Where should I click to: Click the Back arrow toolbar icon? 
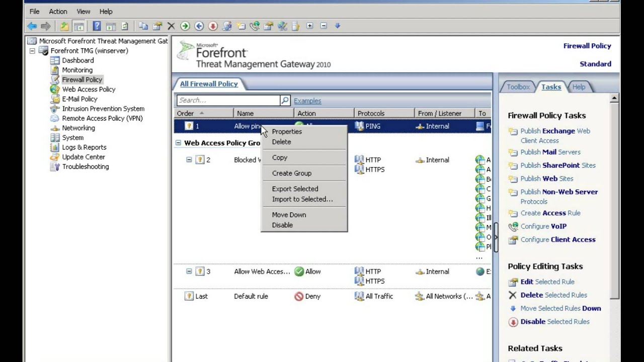32,26
